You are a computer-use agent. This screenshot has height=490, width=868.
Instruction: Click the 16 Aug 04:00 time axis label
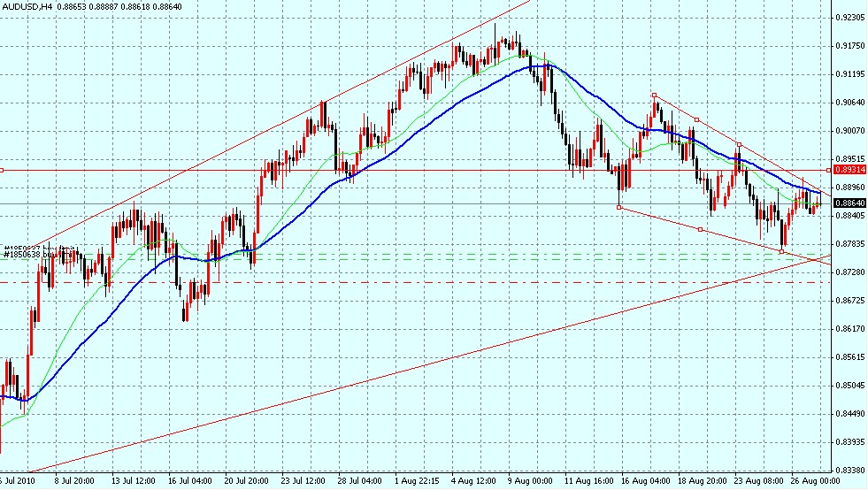[645, 481]
